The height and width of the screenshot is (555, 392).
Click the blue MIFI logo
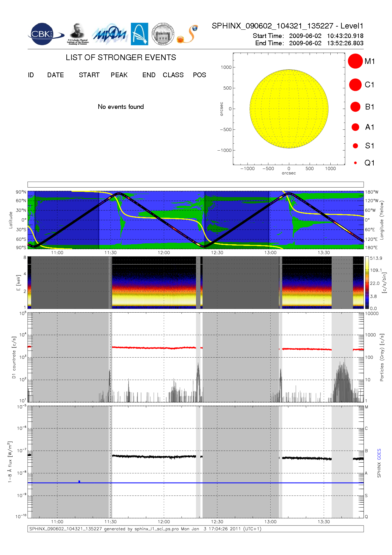coord(110,34)
